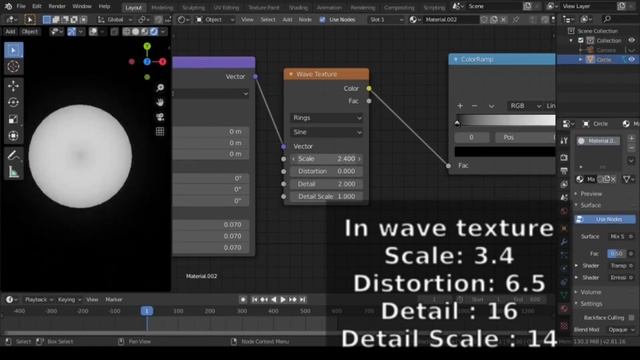
Task: Open node editor Object type dropdown
Action: 214,20
